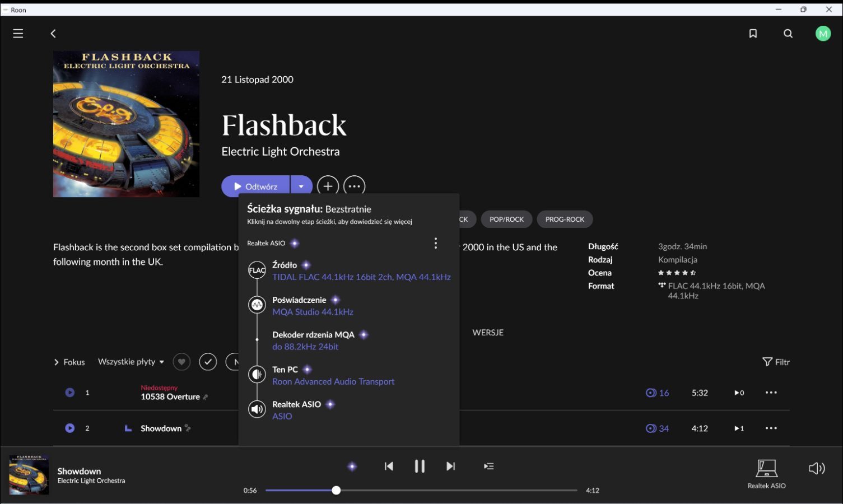Click the 10538 Overture track title
843x504 pixels.
coord(170,396)
